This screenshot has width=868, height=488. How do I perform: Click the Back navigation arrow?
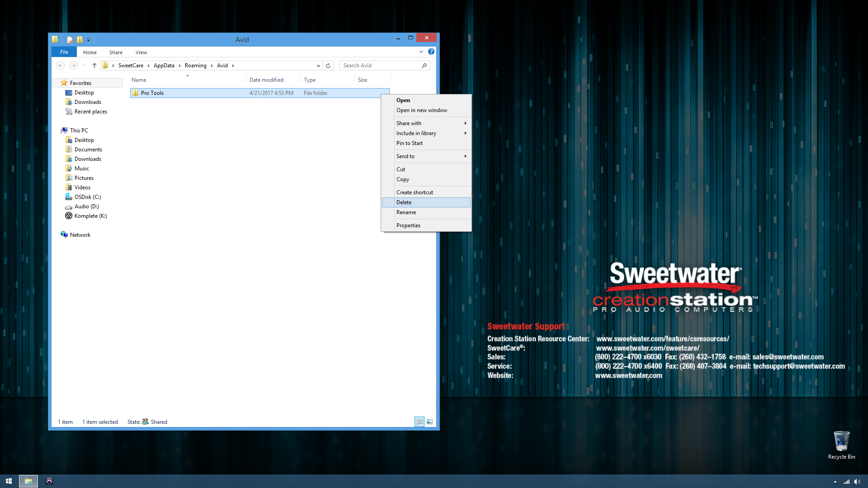tap(60, 66)
